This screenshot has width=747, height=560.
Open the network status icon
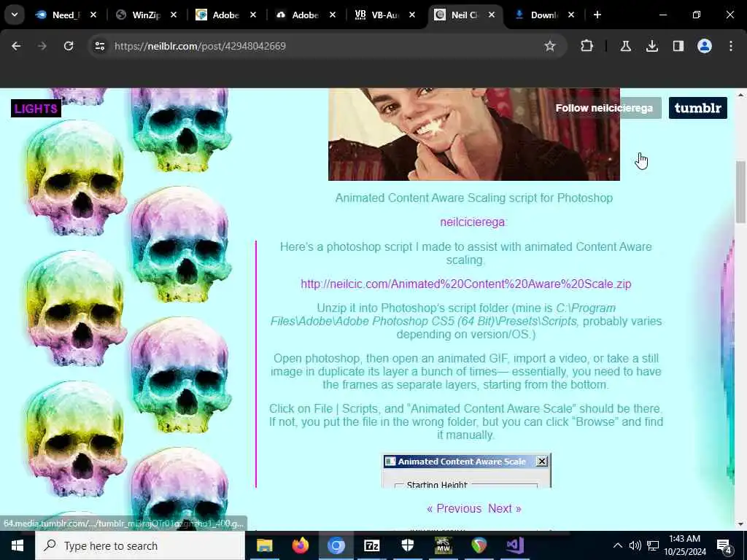[653, 545]
